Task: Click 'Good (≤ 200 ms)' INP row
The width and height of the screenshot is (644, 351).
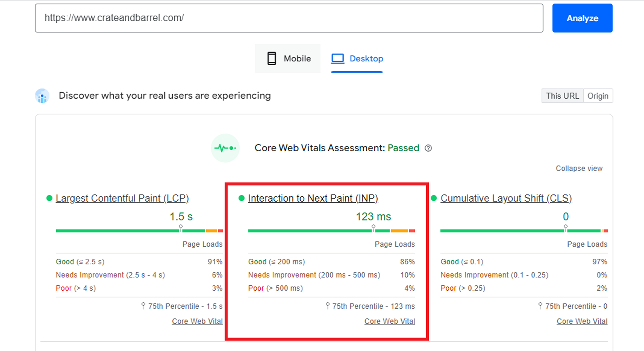Action: (x=331, y=262)
